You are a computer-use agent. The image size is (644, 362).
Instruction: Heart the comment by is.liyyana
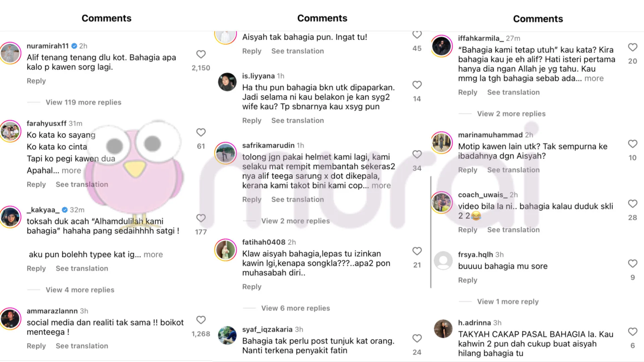[417, 85]
